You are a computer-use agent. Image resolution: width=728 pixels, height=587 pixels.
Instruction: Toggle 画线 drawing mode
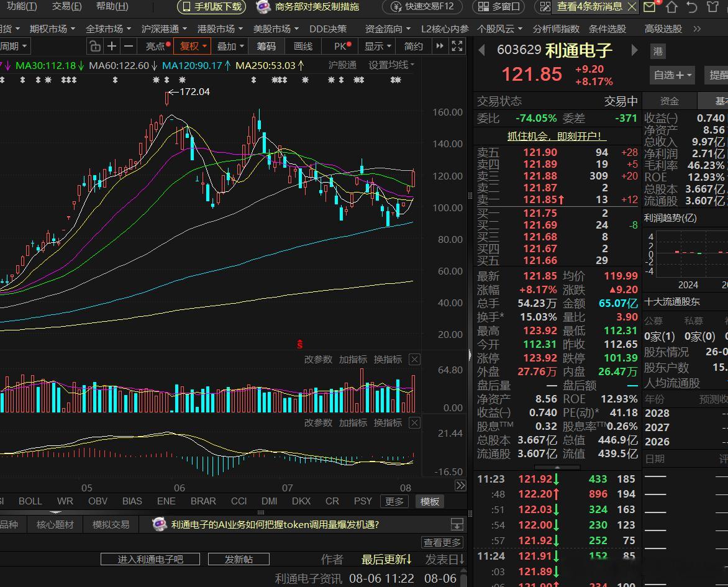303,47
